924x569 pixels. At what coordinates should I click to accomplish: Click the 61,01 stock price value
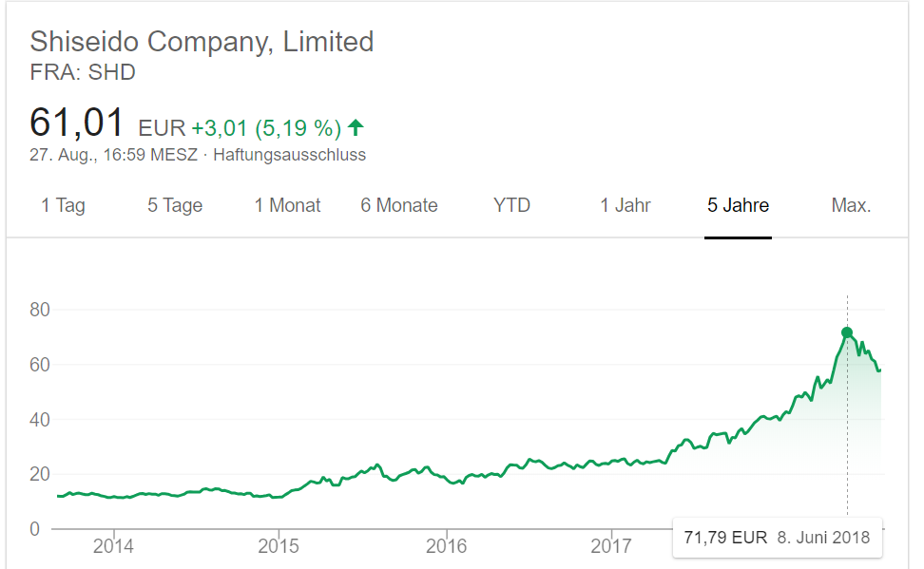[x=77, y=123]
